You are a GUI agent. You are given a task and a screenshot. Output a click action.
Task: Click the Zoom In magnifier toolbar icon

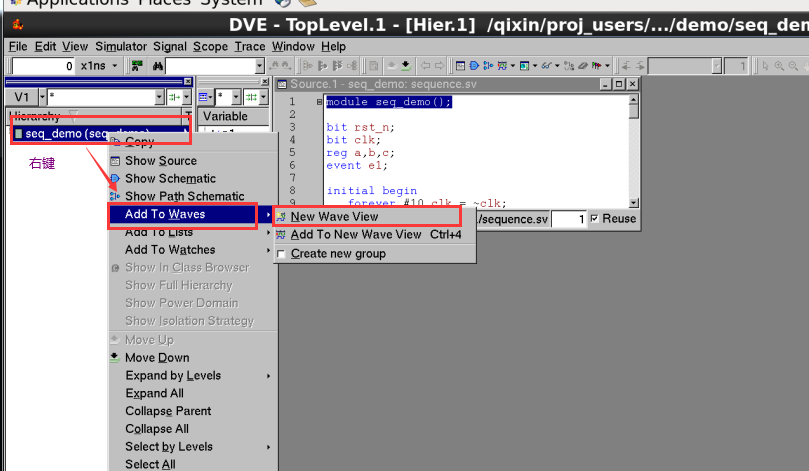(779, 66)
